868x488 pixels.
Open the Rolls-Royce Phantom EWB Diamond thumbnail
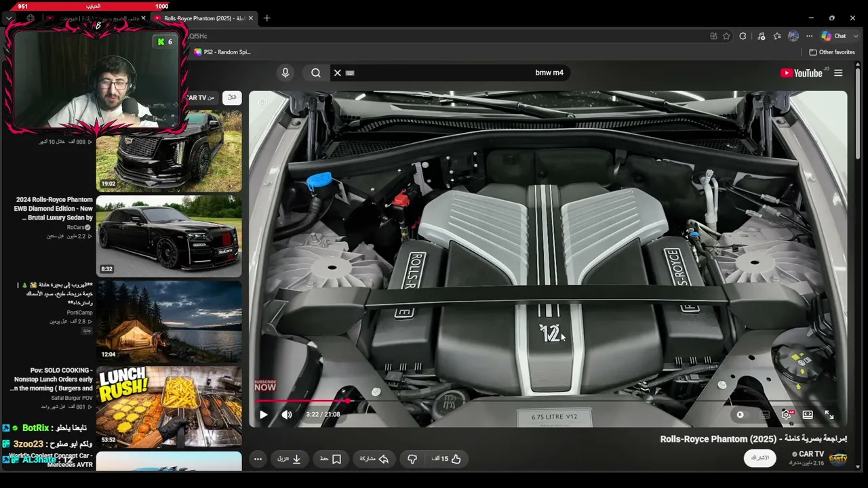click(169, 237)
